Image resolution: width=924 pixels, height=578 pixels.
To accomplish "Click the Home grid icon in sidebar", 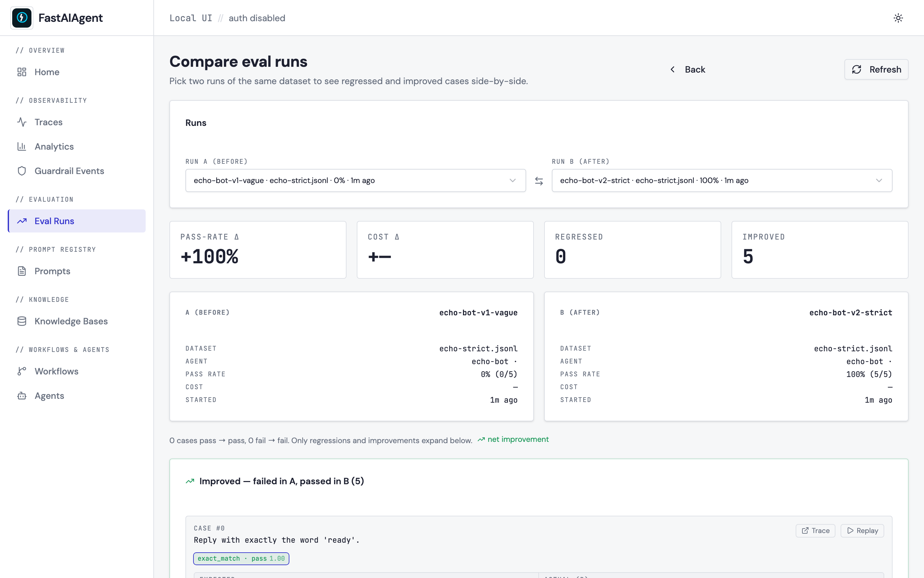I will pyautogui.click(x=22, y=72).
